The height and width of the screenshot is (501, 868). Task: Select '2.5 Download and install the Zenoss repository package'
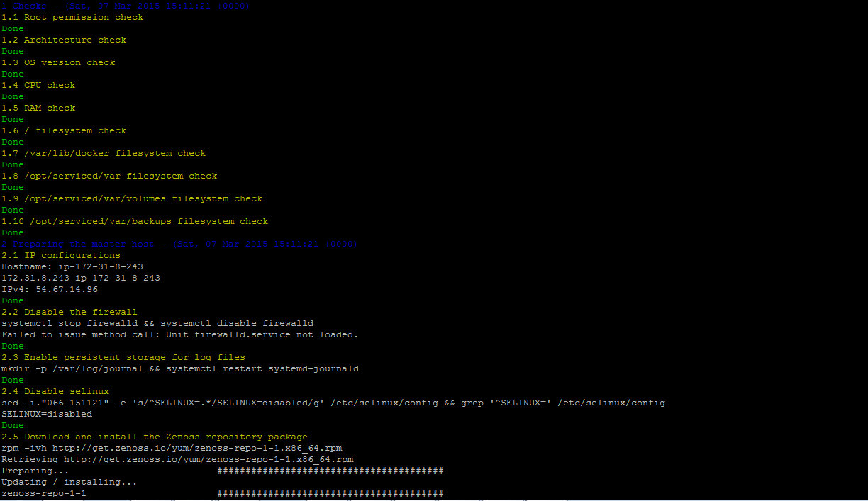coord(155,437)
